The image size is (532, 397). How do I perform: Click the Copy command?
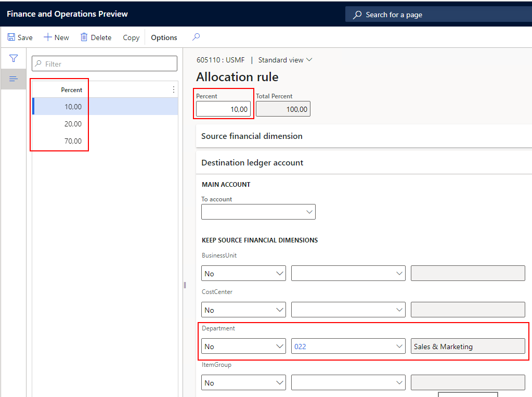(x=131, y=37)
